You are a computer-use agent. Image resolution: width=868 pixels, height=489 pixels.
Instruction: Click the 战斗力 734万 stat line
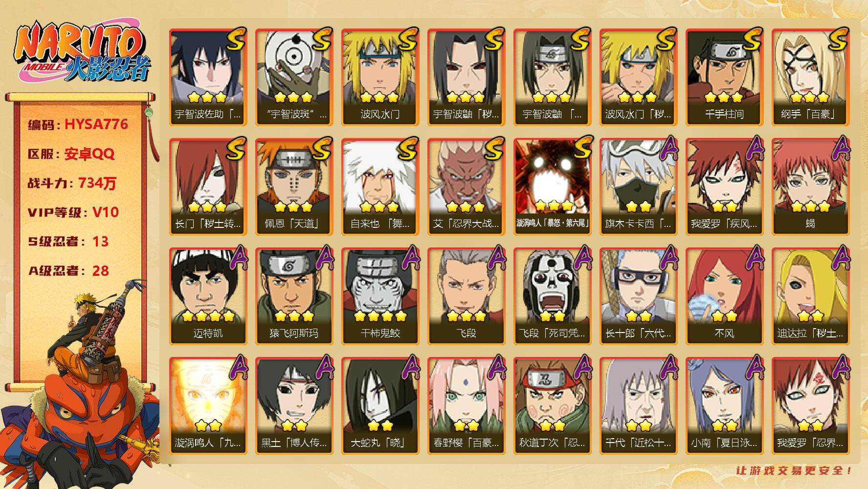coord(72,183)
